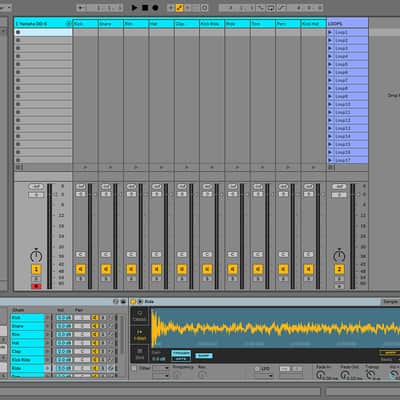
Task: Launch the Loop10 clip
Action: coord(330,104)
